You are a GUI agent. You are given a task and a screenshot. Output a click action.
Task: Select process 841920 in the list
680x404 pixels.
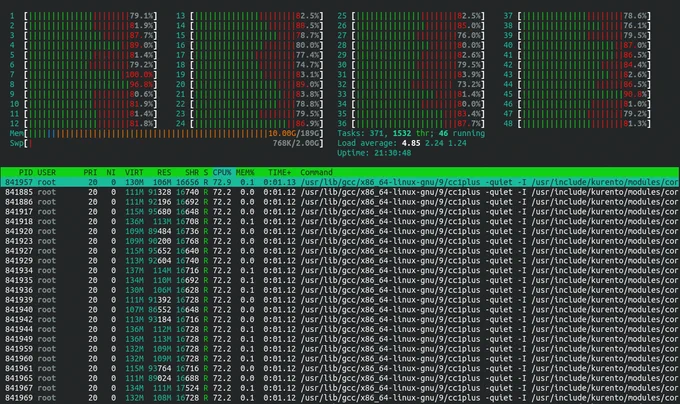[340, 231]
